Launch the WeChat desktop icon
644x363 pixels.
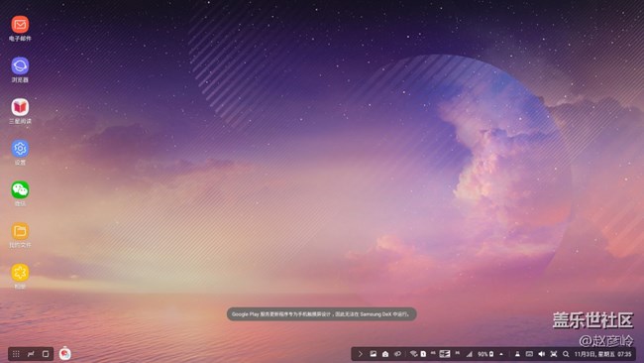tap(20, 189)
